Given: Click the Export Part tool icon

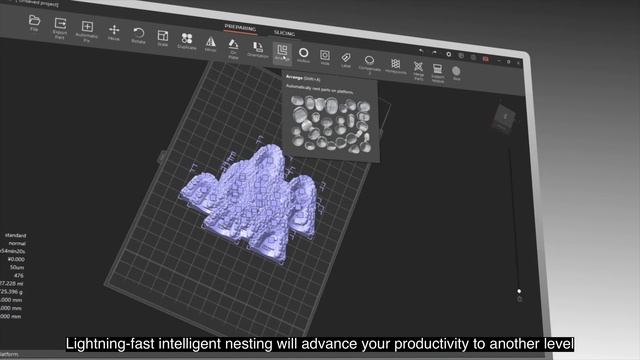Looking at the screenshot, I should pos(60,23).
